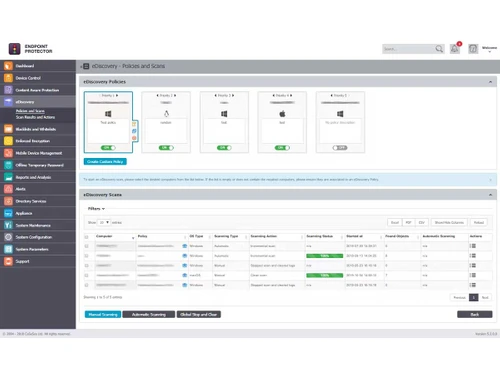Click the yellow edit icon on Priority 1 policy
The height and width of the screenshot is (375, 500).
pyautogui.click(x=134, y=124)
